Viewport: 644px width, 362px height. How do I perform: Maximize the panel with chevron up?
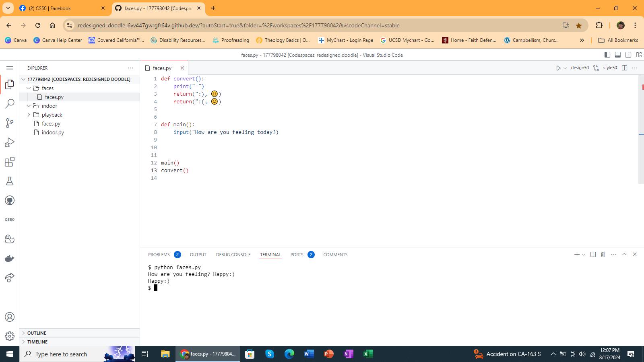coord(624,254)
